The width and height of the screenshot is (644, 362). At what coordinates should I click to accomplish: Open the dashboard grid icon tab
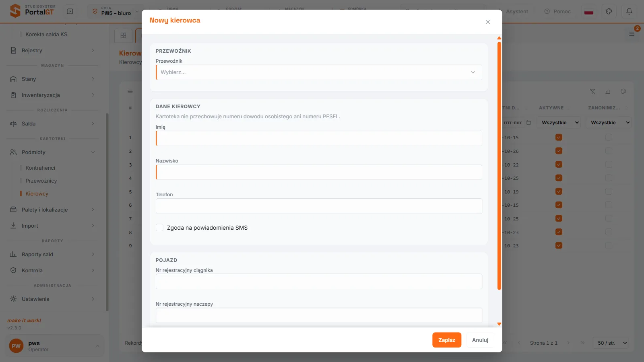click(123, 35)
